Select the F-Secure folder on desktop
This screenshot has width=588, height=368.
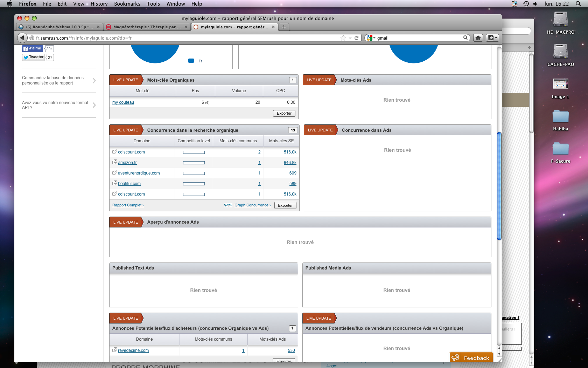[561, 152]
